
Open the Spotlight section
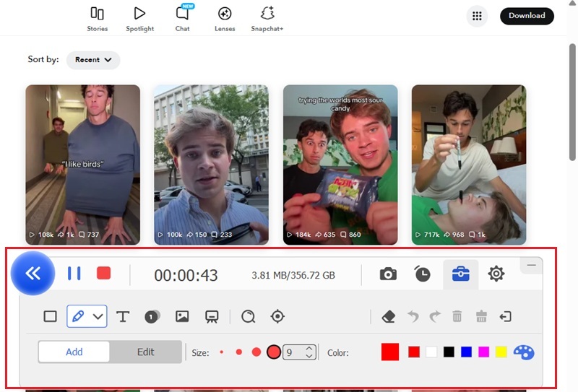click(x=139, y=19)
